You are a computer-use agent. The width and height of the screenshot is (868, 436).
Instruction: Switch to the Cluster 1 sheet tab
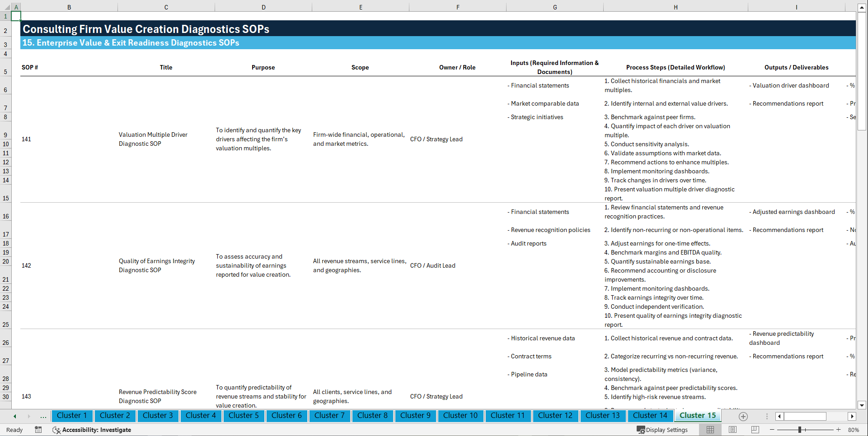point(72,416)
